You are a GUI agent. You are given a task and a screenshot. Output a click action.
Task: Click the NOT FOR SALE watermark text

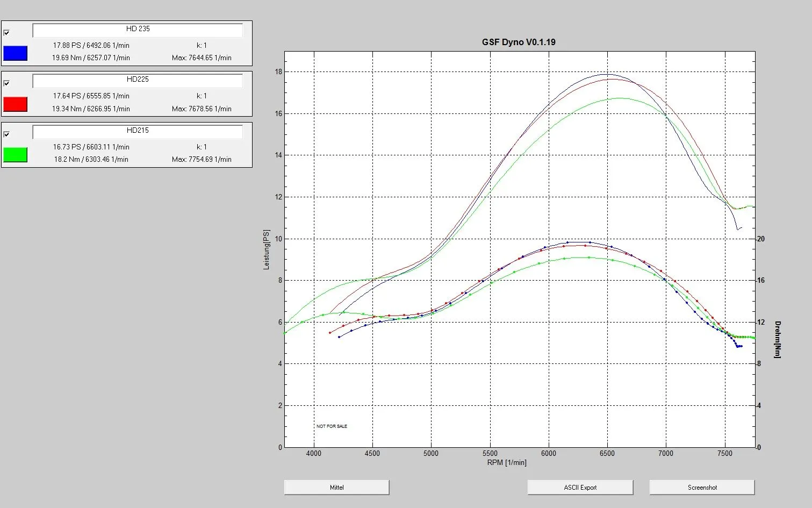click(332, 426)
